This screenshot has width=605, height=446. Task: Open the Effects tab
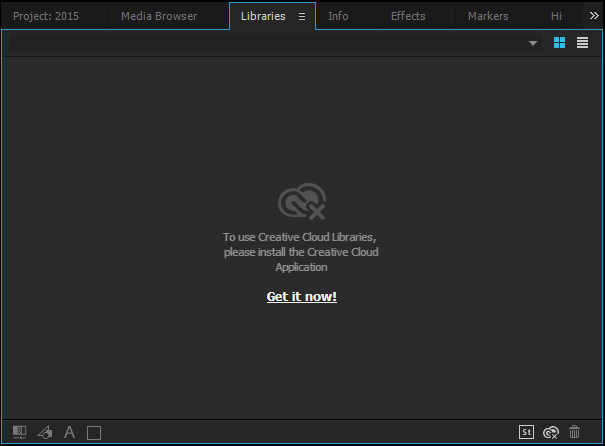tap(408, 16)
